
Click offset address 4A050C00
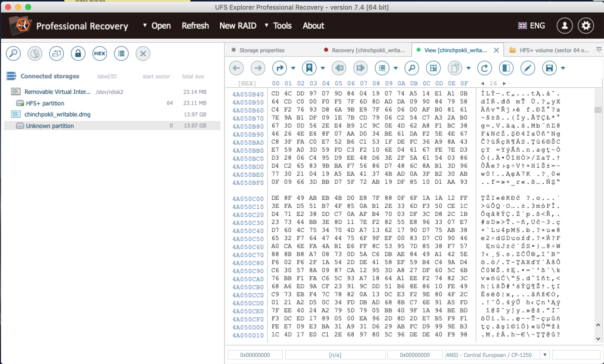click(x=248, y=199)
